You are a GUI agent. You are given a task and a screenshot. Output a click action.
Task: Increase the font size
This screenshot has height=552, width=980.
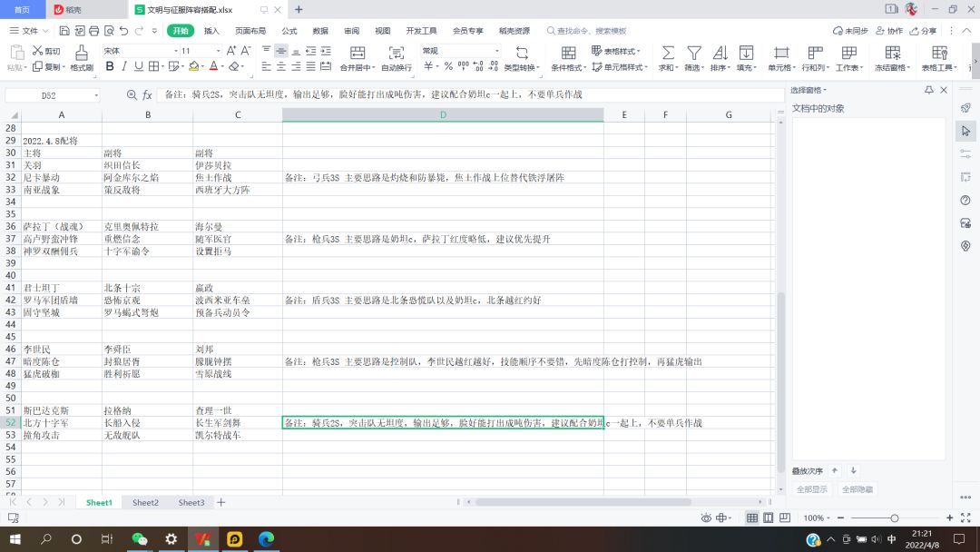click(231, 51)
